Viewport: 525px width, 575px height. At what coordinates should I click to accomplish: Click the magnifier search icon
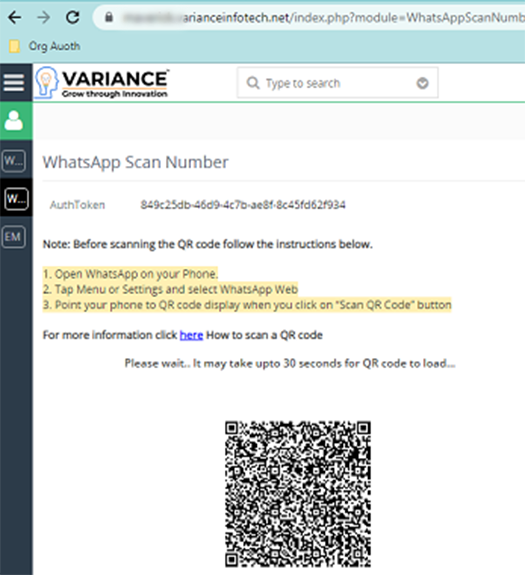(253, 83)
